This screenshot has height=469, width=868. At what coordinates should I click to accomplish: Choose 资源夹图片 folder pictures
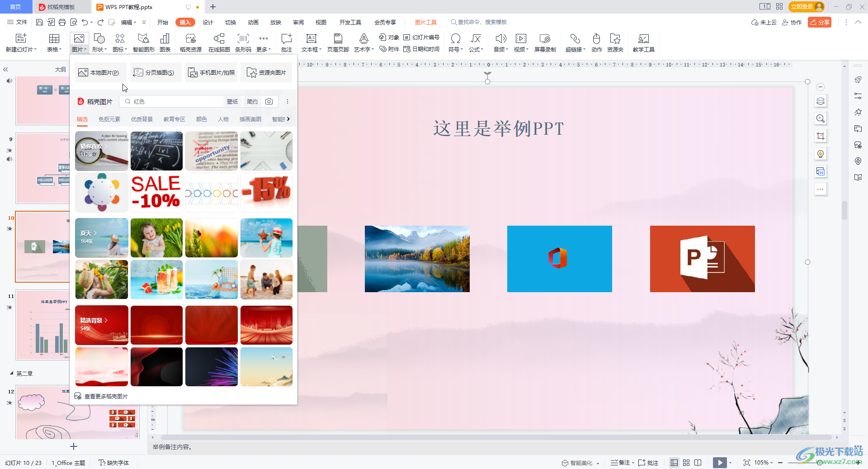coord(266,72)
